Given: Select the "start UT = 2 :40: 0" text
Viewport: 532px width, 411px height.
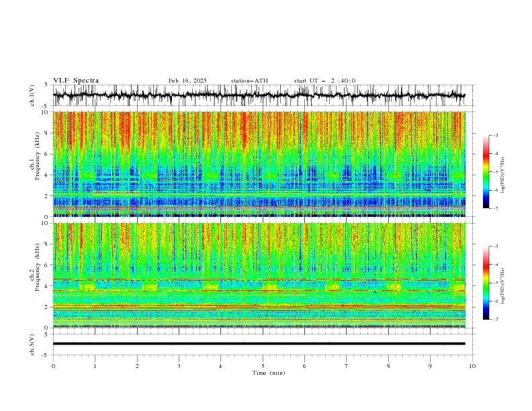Looking at the screenshot, I should [x=324, y=81].
